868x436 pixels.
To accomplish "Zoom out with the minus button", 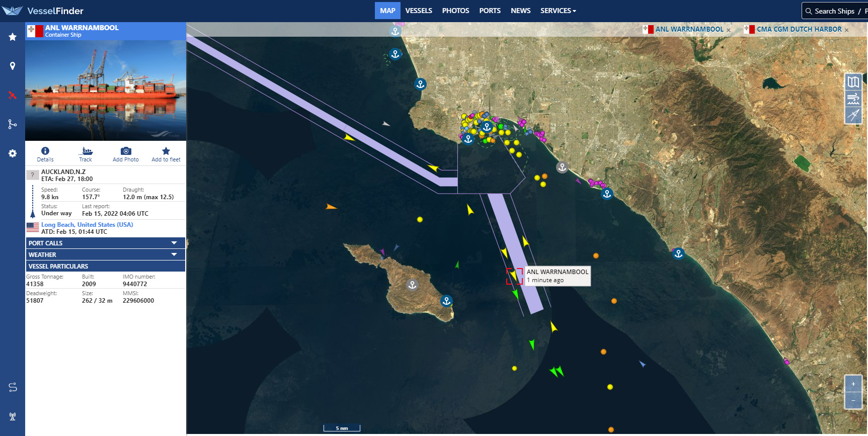I will pyautogui.click(x=853, y=400).
